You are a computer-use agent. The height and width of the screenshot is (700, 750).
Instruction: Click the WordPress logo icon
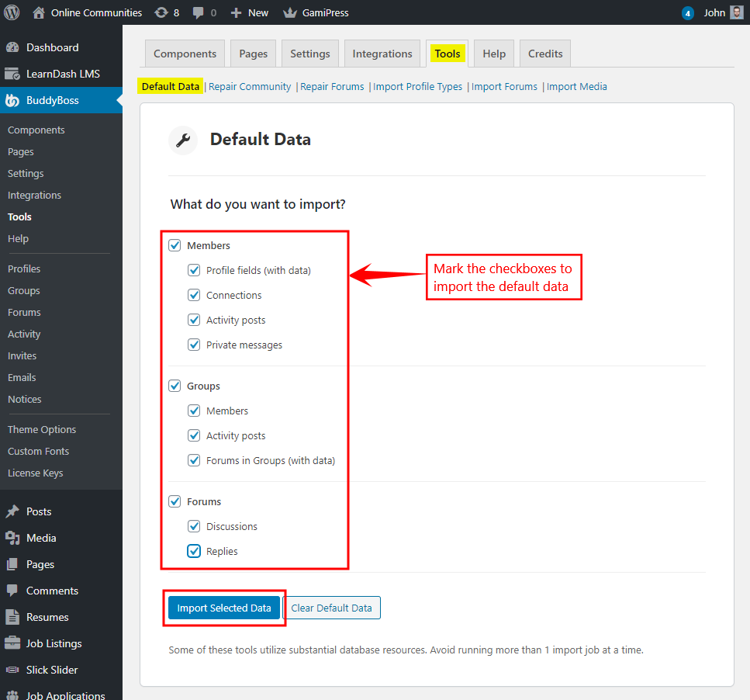point(12,12)
